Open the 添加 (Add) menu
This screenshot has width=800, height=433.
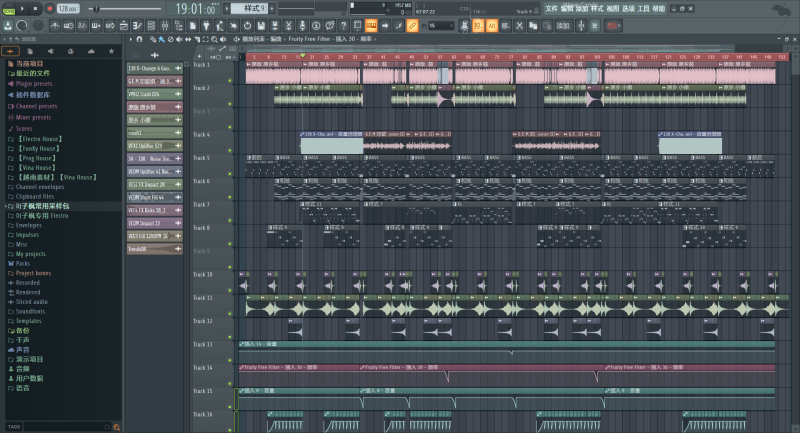point(582,8)
